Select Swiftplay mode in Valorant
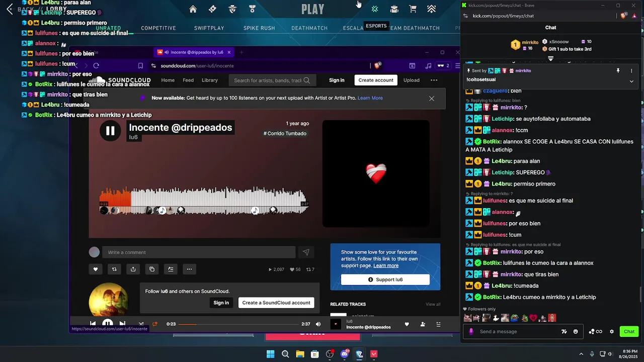The height and width of the screenshot is (362, 644). tap(209, 28)
